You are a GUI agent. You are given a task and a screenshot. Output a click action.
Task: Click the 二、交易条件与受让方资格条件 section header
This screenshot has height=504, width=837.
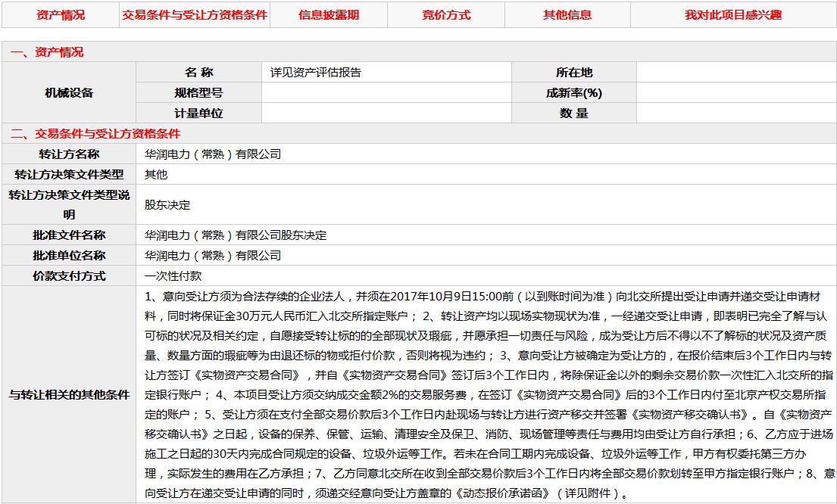coord(95,134)
